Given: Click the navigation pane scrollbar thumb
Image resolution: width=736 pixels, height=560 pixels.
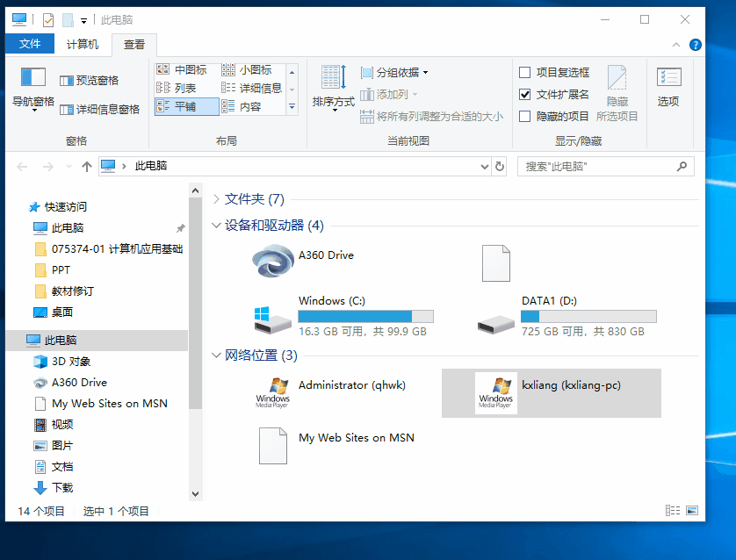Looking at the screenshot, I should pyautogui.click(x=195, y=303).
